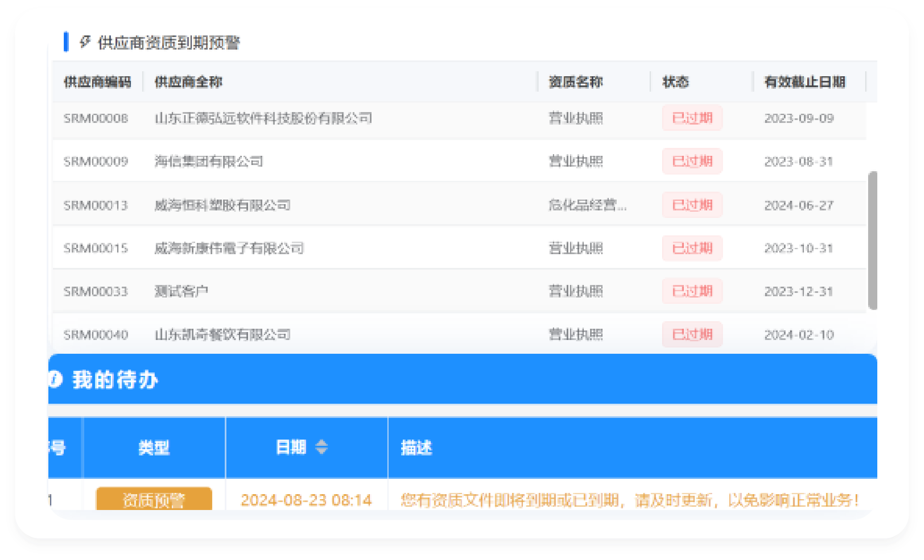
Task: Click the orange 资质预警 badge in my to-do list
Action: (155, 500)
